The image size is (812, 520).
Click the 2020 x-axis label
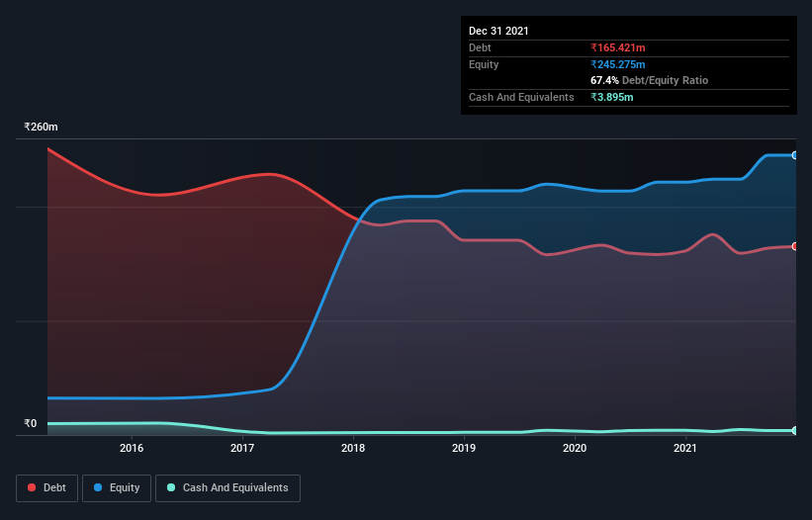point(575,448)
